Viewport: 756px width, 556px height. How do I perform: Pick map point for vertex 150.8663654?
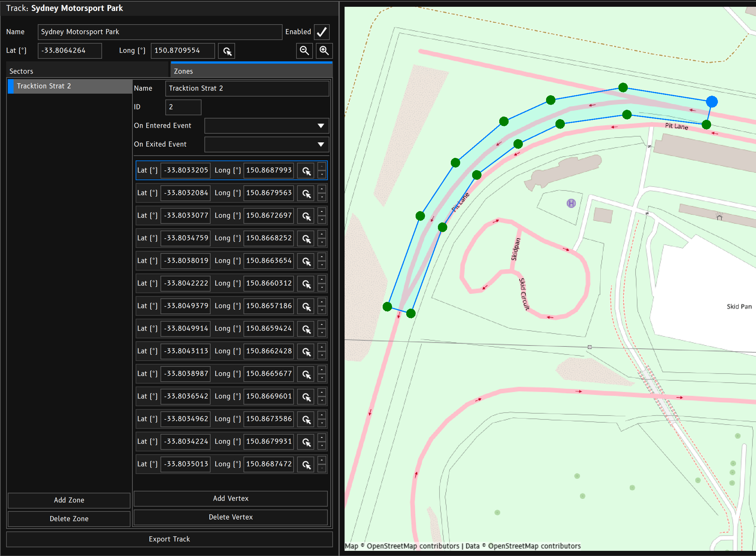[x=306, y=261]
